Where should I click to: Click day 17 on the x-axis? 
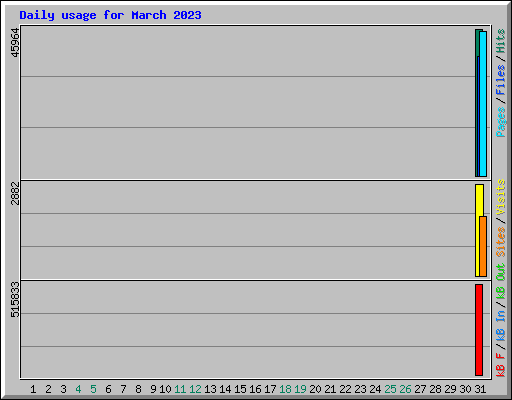coord(270,389)
